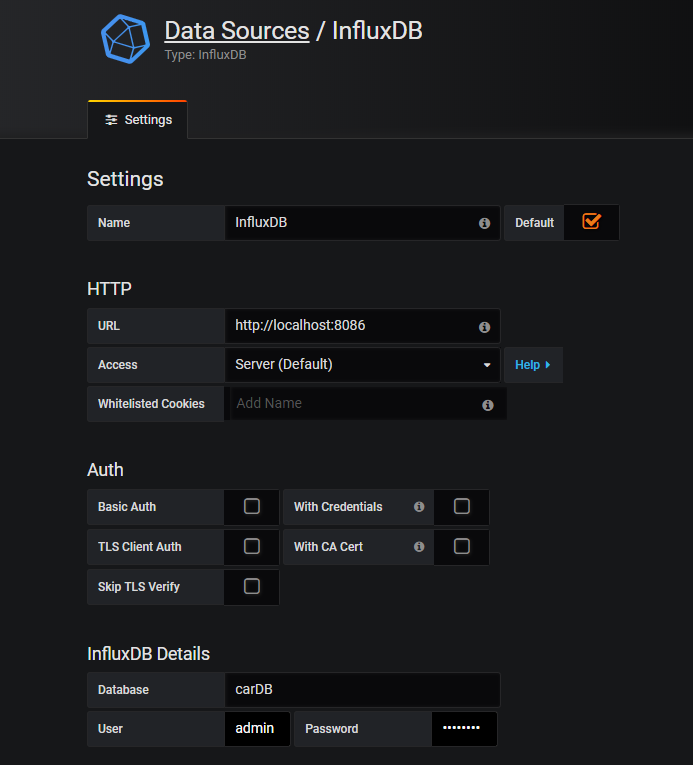Click the 'Skip TLS Verify' label
Viewport: 693px width, 765px height.
pos(139,587)
